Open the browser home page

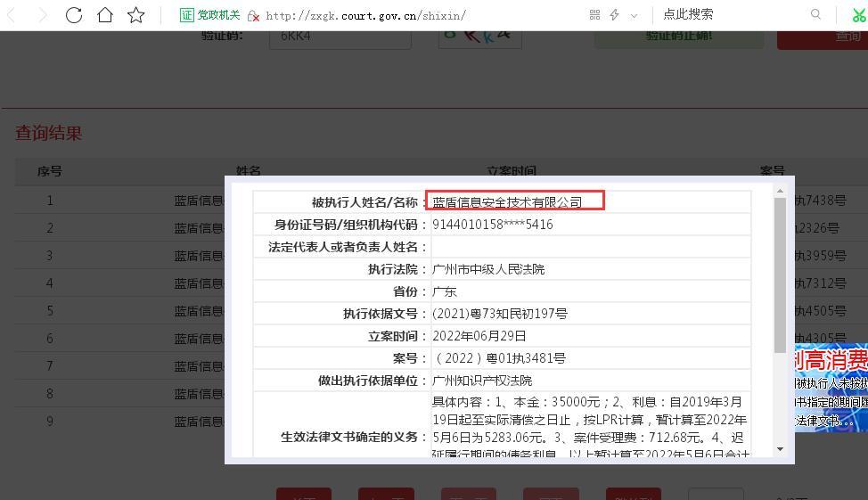[x=105, y=15]
